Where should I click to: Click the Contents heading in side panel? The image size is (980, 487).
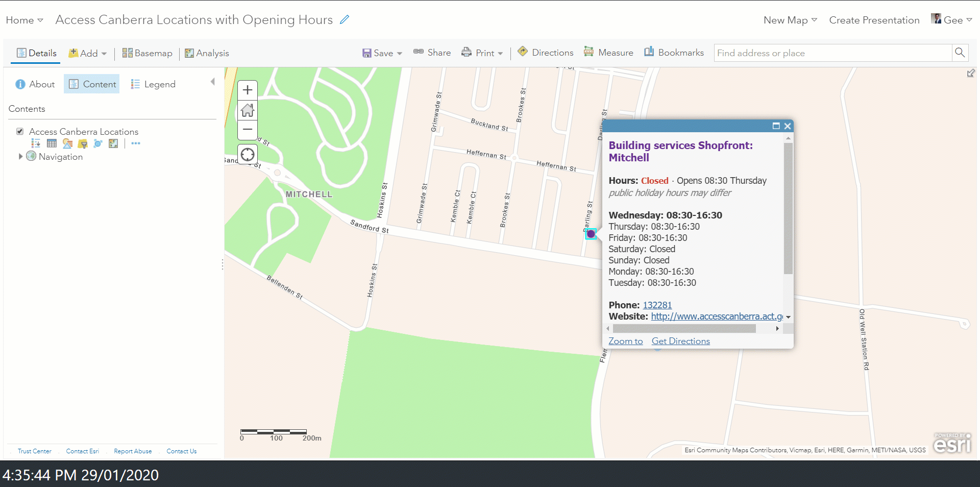(27, 109)
